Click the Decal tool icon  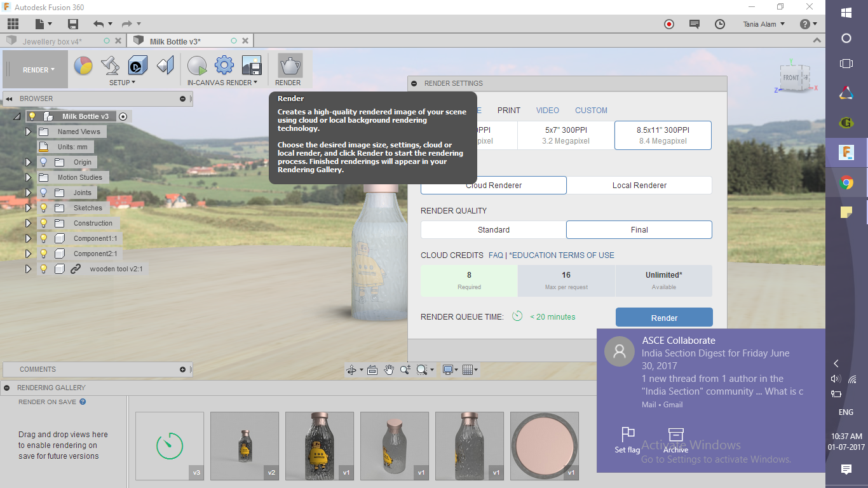[138, 65]
